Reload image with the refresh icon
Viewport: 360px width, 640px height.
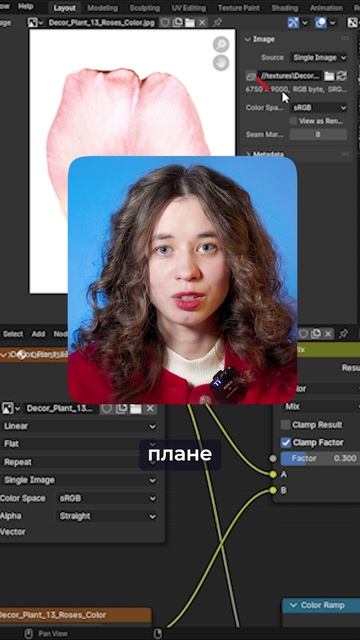[x=342, y=76]
